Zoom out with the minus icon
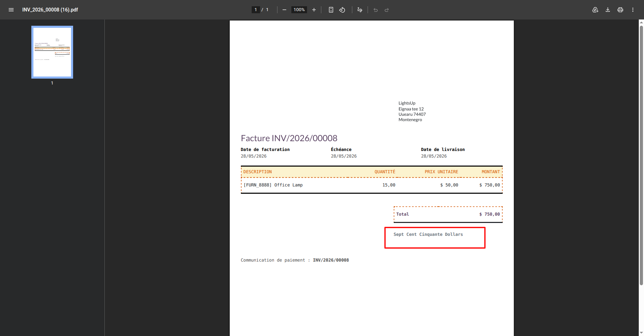The image size is (644, 336). (x=284, y=10)
